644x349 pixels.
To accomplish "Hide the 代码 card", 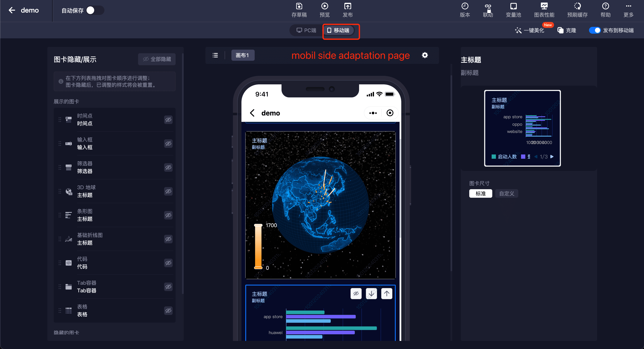I will (168, 263).
